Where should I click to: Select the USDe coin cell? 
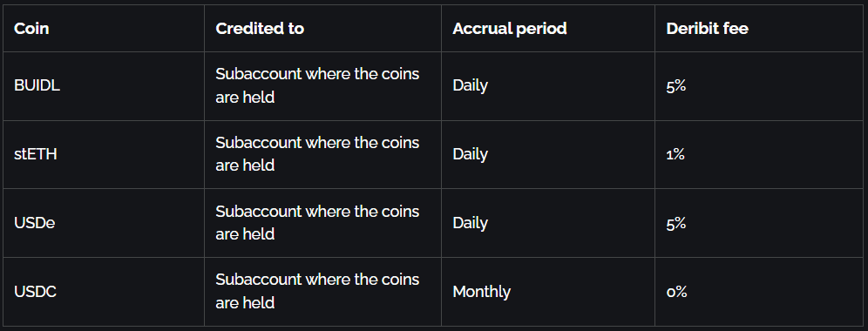[34, 222]
